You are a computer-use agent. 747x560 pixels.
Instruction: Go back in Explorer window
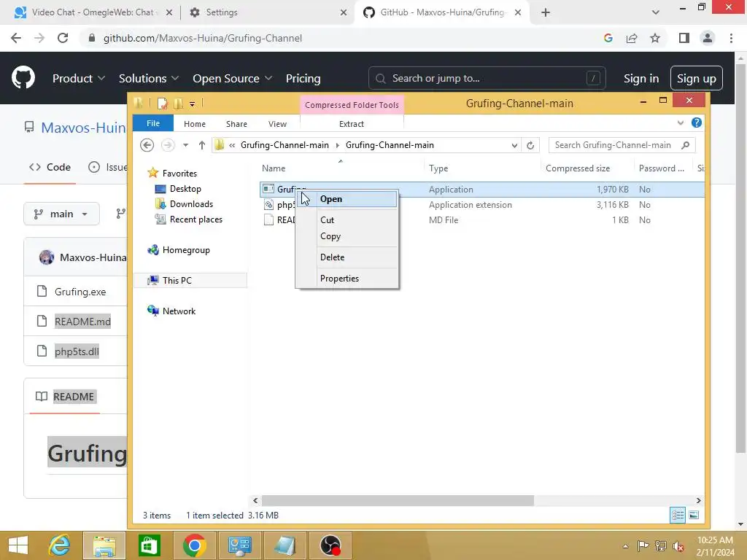click(x=147, y=145)
